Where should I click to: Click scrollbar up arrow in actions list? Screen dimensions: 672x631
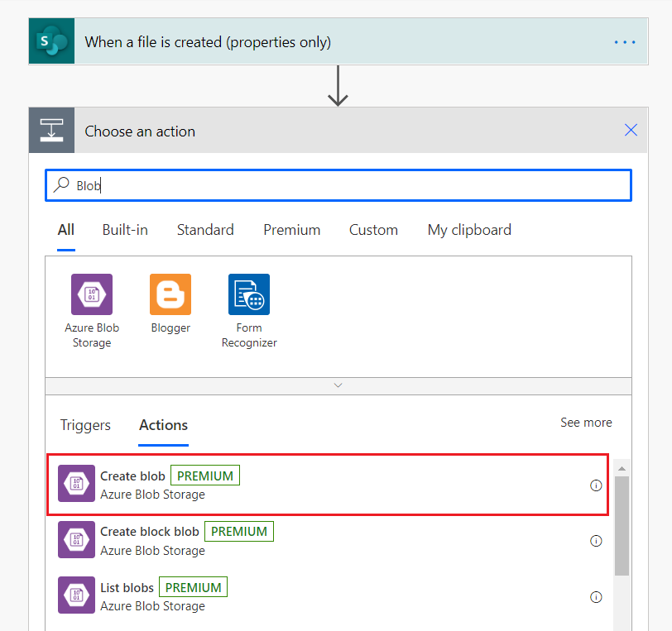pos(622,468)
